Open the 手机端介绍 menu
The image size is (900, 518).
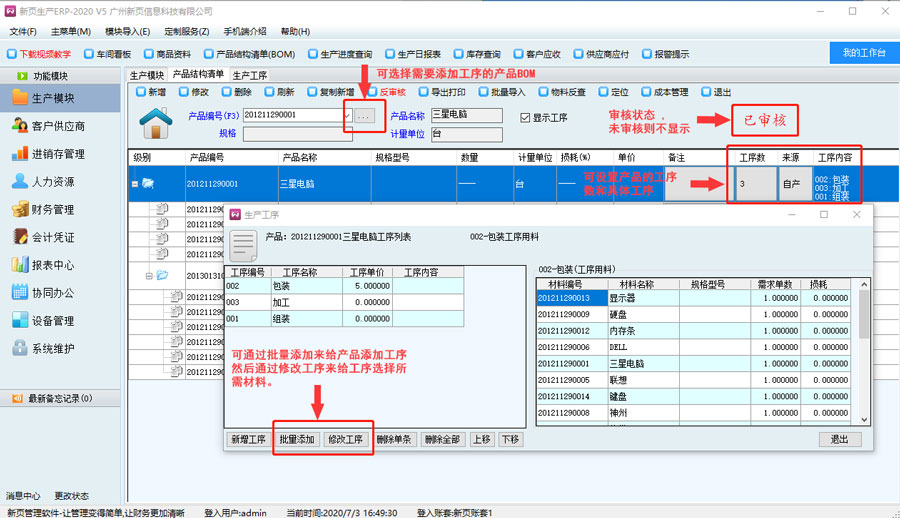pyautogui.click(x=245, y=32)
